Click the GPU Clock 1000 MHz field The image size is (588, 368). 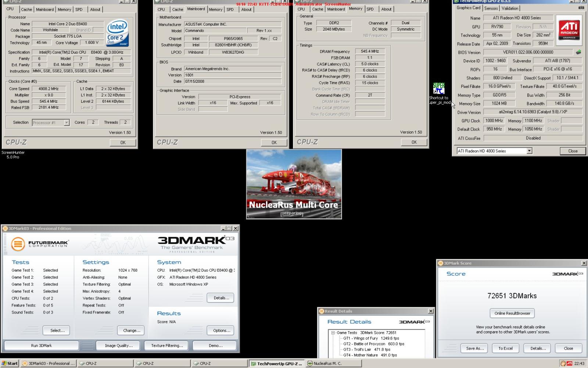point(494,121)
